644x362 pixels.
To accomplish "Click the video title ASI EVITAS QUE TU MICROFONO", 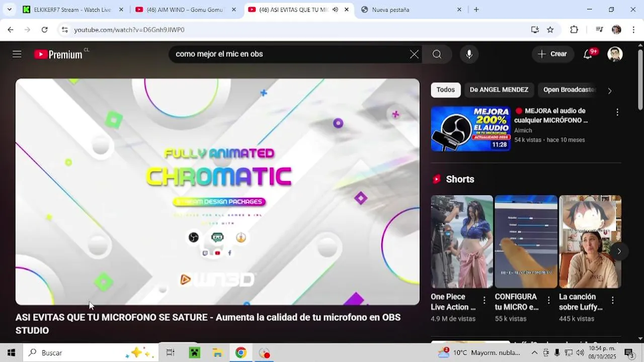I will point(208,324).
